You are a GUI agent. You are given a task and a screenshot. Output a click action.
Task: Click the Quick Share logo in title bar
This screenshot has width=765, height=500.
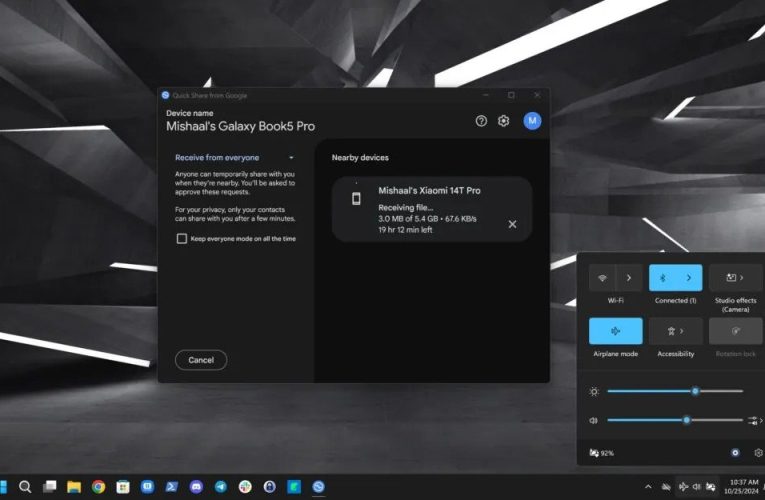click(x=165, y=95)
